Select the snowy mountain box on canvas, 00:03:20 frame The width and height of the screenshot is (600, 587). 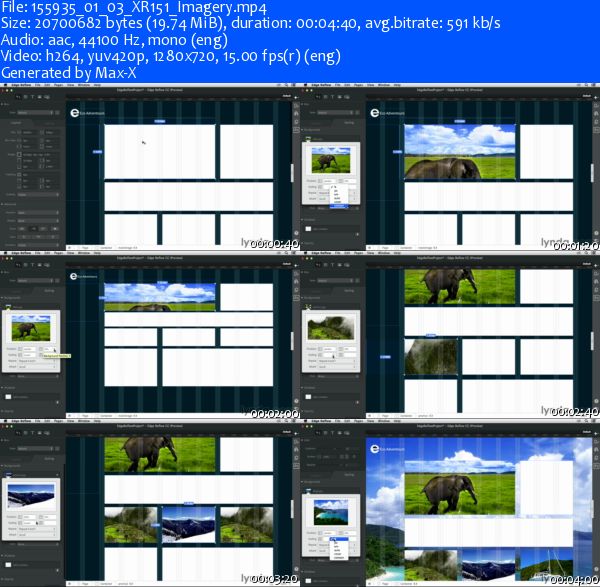[x=188, y=524]
